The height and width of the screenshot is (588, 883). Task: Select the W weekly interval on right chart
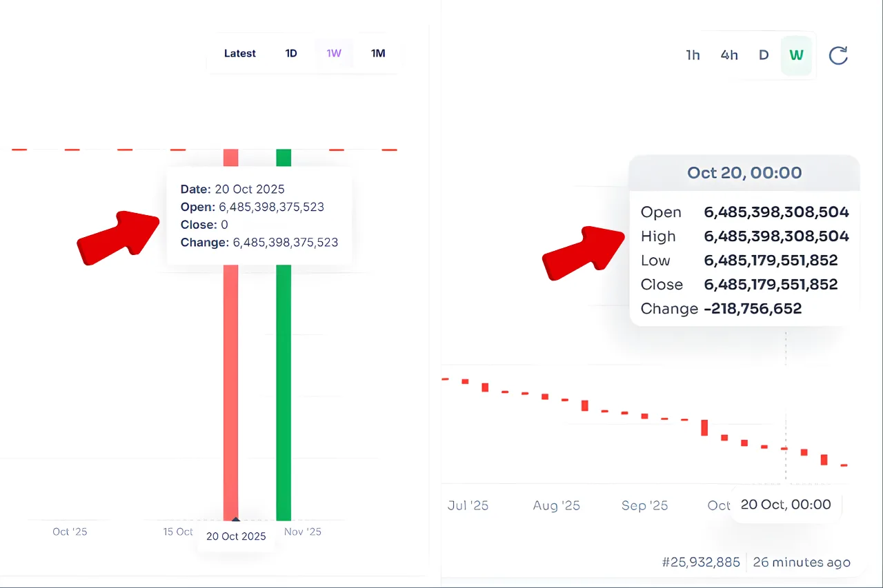point(796,56)
